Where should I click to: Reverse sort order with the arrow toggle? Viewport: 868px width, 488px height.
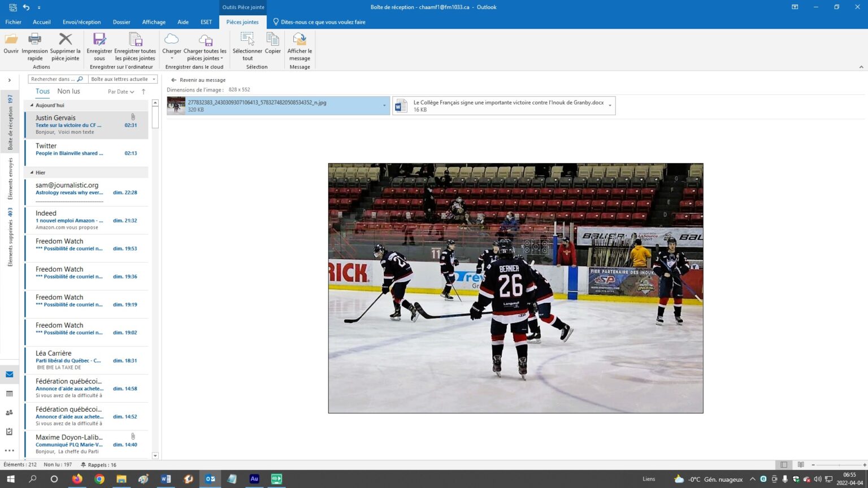coord(144,91)
